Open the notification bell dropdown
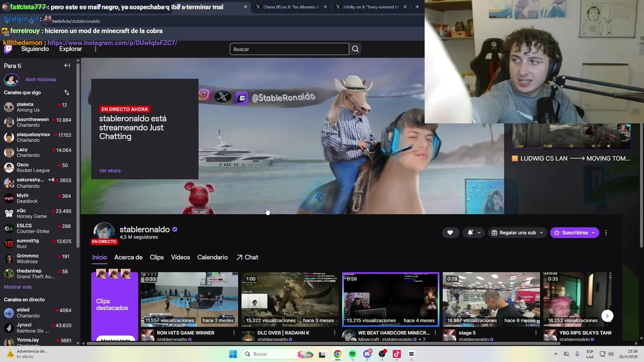This screenshot has width=644, height=362. pyautogui.click(x=474, y=233)
